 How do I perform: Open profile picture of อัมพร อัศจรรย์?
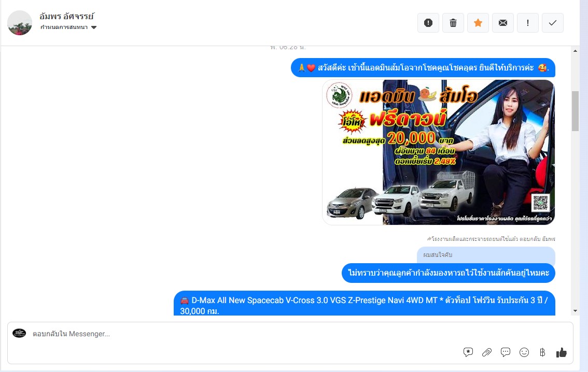20,23
